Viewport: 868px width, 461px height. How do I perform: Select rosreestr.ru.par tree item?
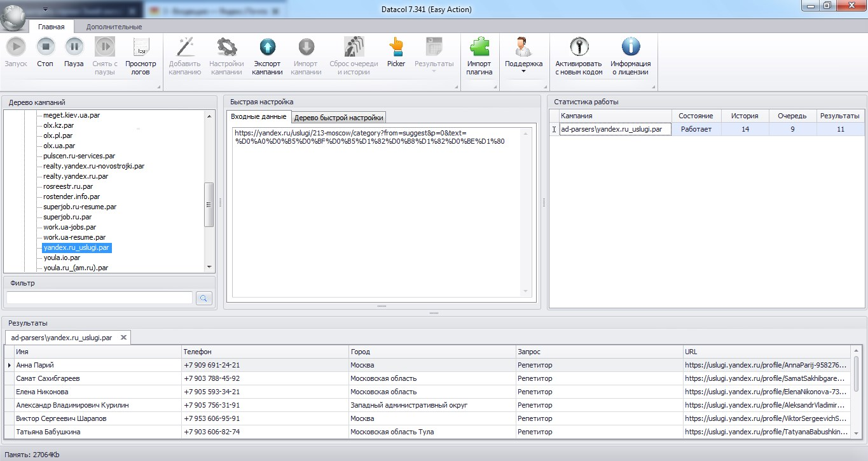[68, 186]
